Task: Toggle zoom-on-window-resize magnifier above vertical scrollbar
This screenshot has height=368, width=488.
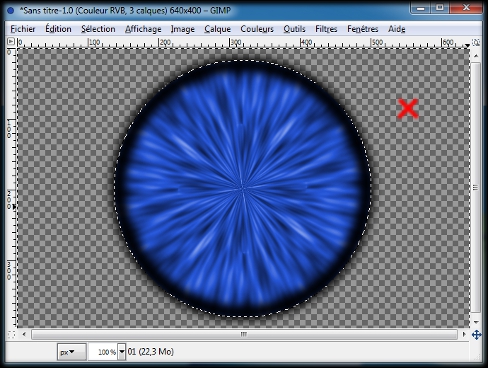Action: pyautogui.click(x=476, y=42)
